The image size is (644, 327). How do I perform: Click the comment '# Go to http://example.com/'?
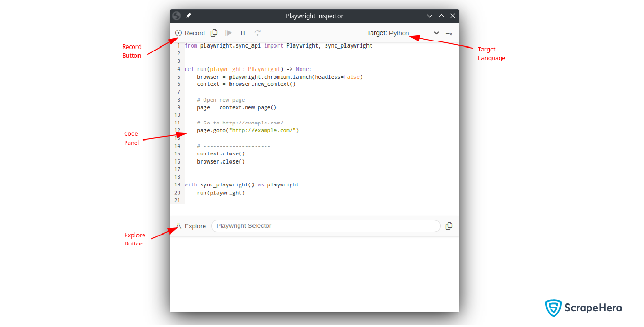[x=240, y=123]
